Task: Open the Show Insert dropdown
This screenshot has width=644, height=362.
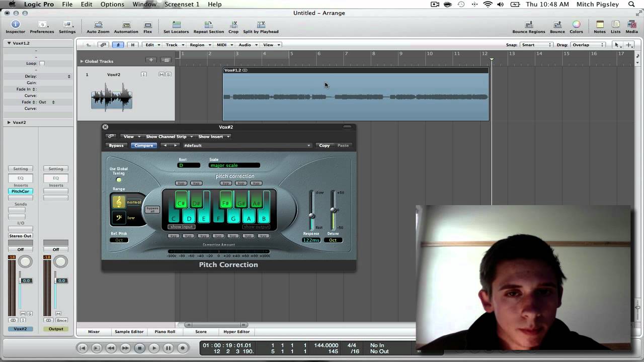Action: (x=213, y=136)
